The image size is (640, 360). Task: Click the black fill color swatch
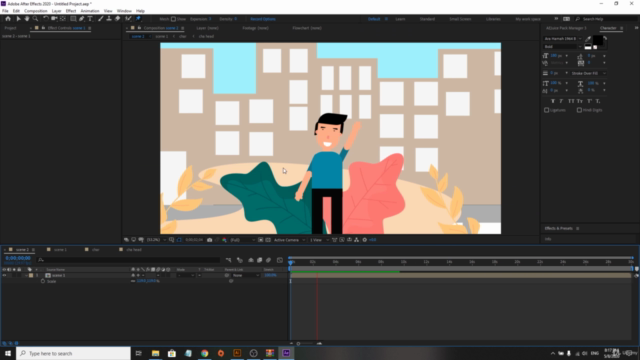tap(598, 40)
